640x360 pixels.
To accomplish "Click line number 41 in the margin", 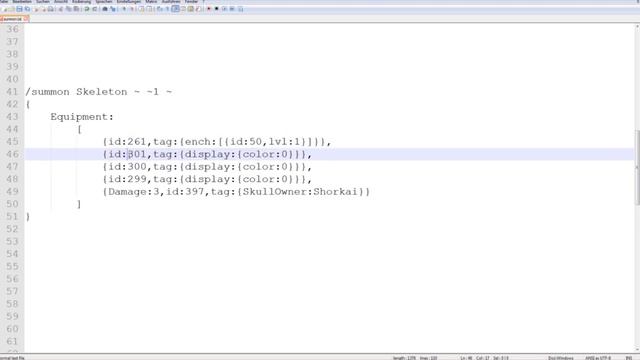I will coord(12,92).
